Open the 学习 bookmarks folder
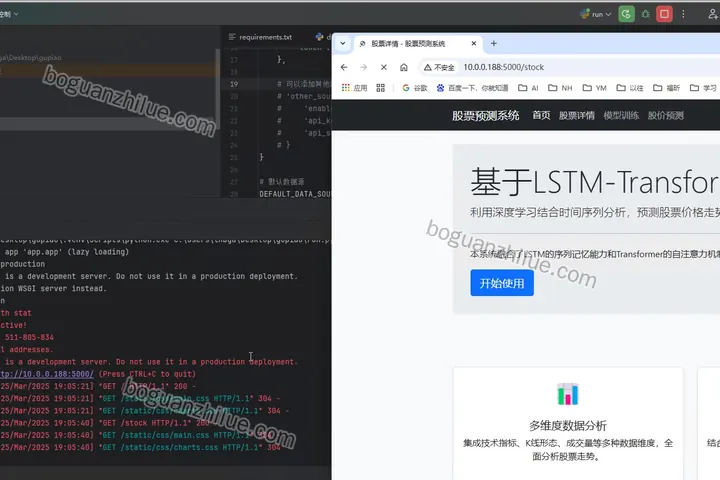 pyautogui.click(x=703, y=88)
